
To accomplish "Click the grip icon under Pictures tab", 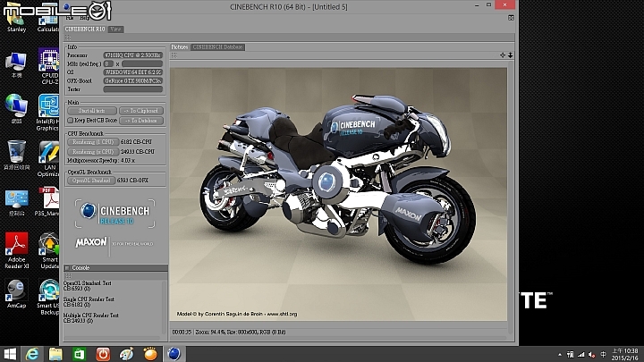I will (x=174, y=55).
